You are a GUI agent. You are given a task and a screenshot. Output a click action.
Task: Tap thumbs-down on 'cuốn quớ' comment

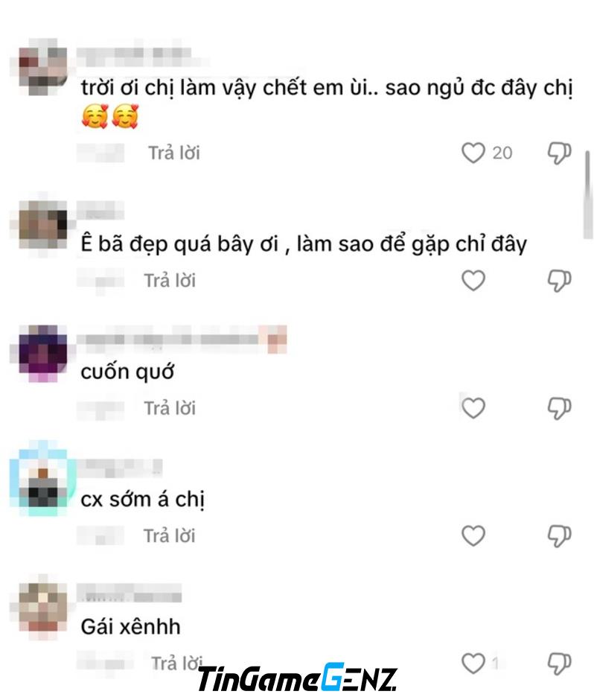559,409
